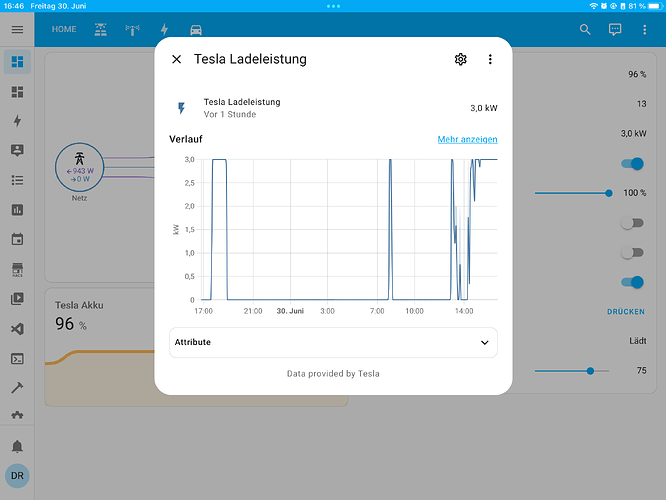Open the Terminal icon in sidebar
The image size is (666, 500).
click(x=17, y=359)
